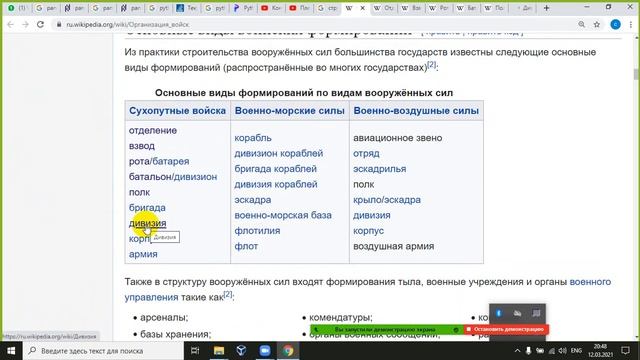Screen dimensions: 640x360
Task: Bookmark this page with the star icon
Action: click(597, 24)
